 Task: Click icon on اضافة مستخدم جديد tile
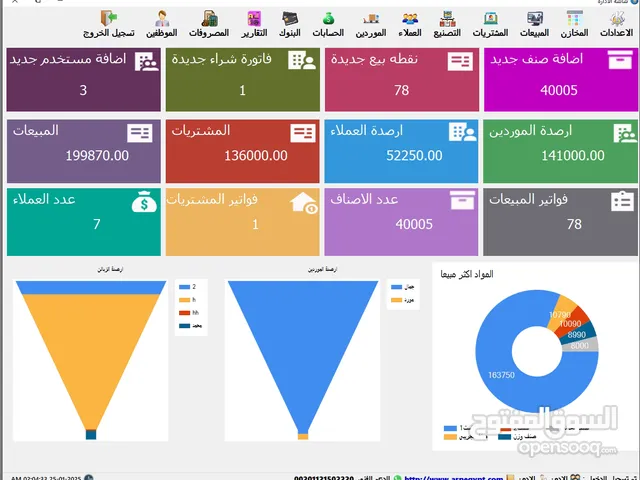point(146,62)
